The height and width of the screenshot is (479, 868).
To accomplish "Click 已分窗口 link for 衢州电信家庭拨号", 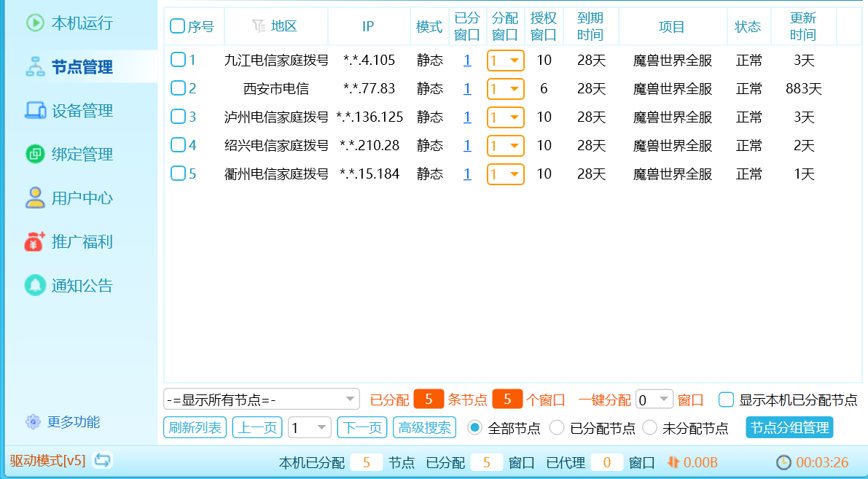I will (x=467, y=174).
